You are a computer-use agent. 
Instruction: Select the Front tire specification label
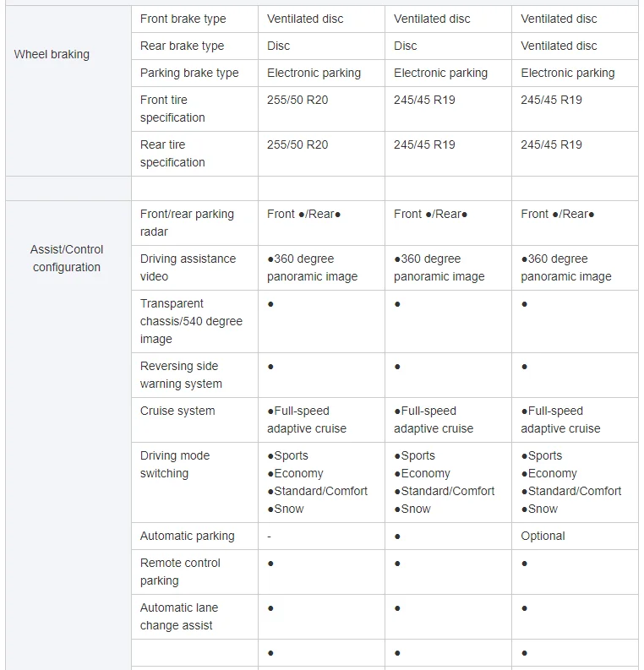pos(172,108)
